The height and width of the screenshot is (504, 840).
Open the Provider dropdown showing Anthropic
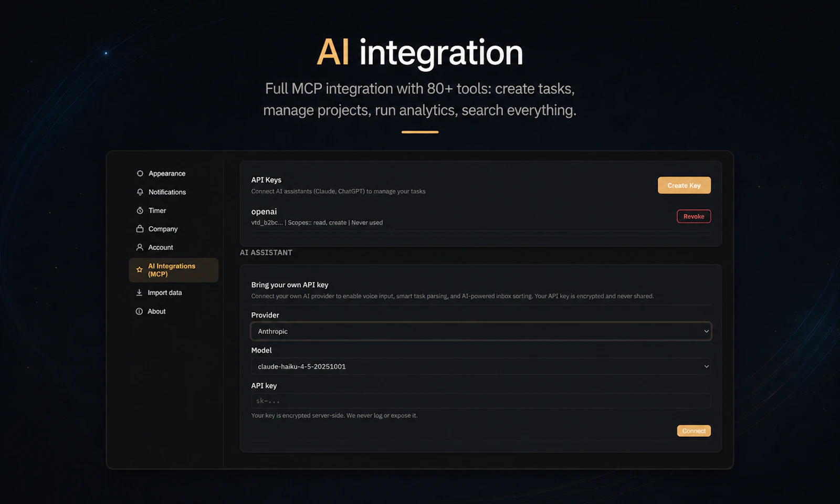tap(481, 331)
